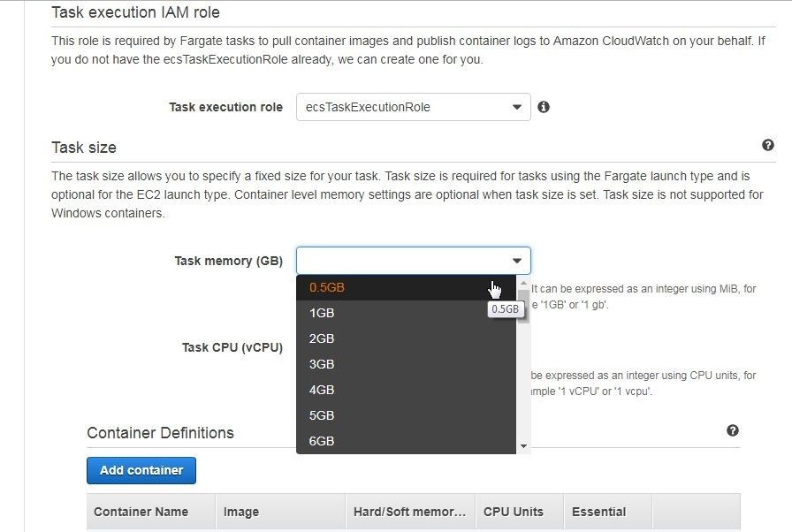Select the 0.5GB memory option
Image resolution: width=792 pixels, height=532 pixels.
pyautogui.click(x=406, y=288)
